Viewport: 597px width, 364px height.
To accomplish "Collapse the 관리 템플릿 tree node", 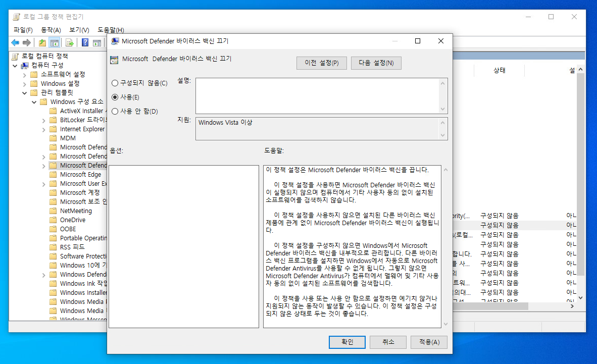I will click(x=24, y=93).
